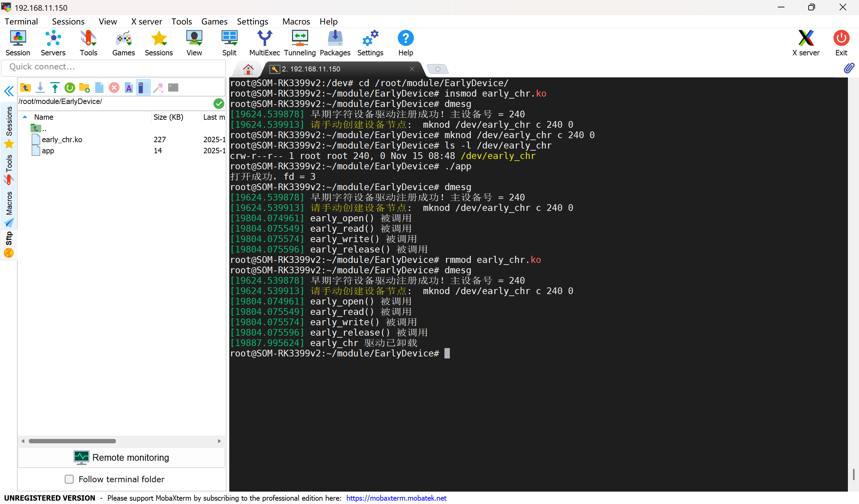Screen dimensions: 859x504
Task: Switch to the home tab
Action: click(248, 69)
